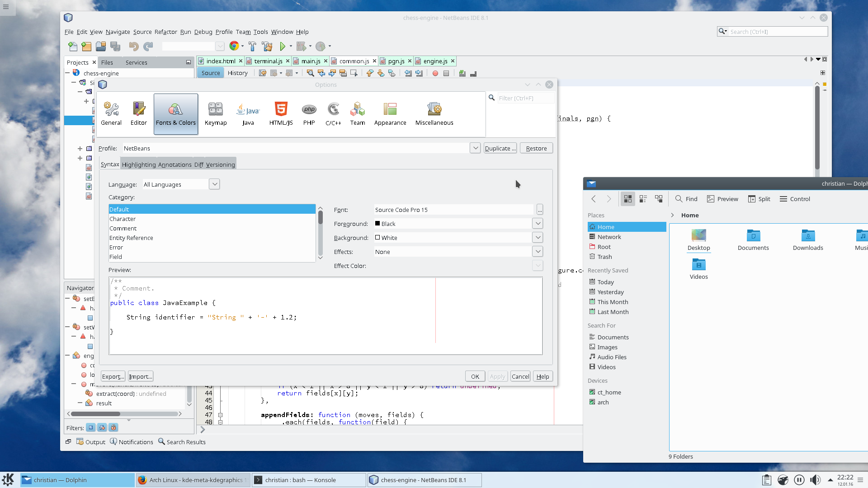Toggle third Navigator filter button
This screenshot has width=868, height=488.
click(113, 427)
